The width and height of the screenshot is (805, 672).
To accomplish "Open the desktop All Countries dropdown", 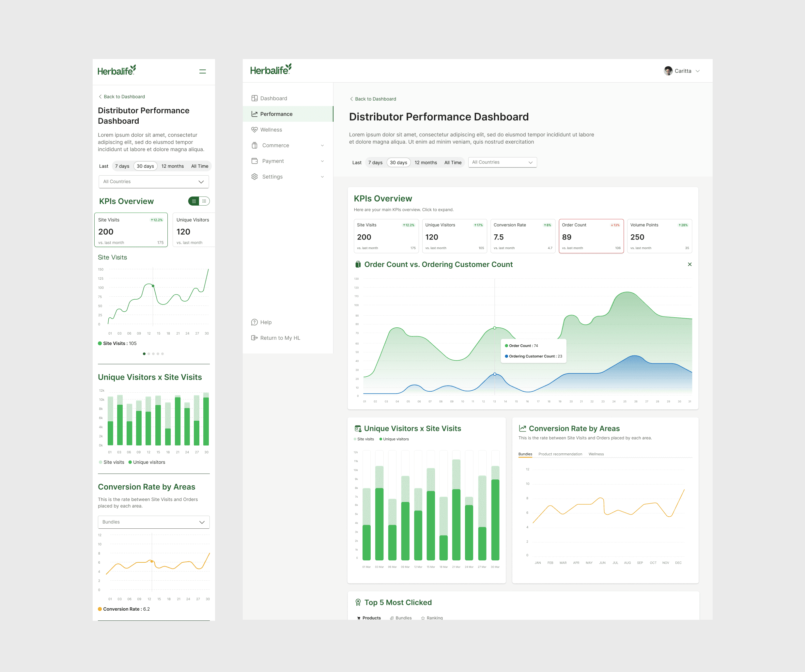I will (x=503, y=162).
